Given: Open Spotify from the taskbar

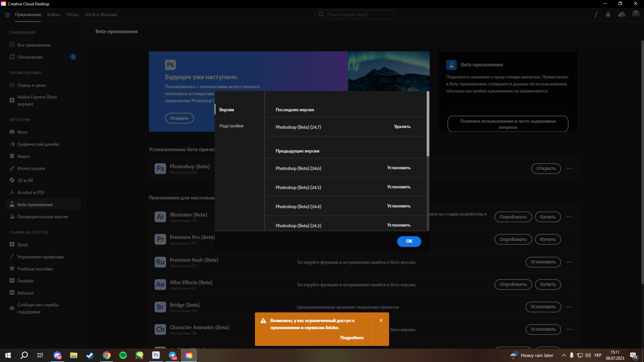Looking at the screenshot, I should [x=123, y=355].
